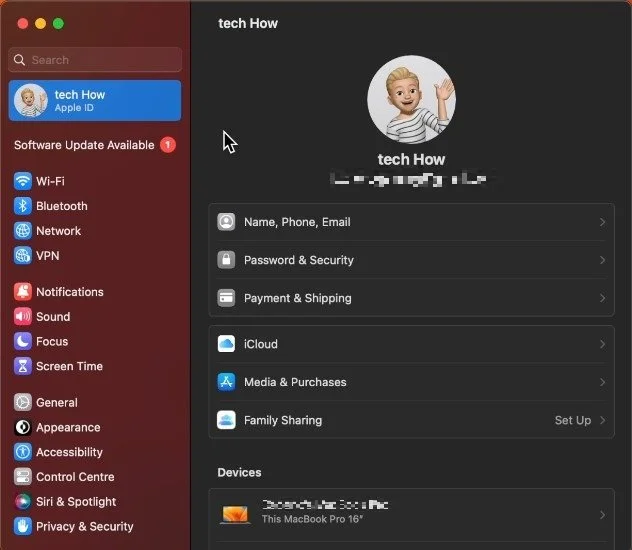Screen dimensions: 632x550
Task: Click the Media & Purchases App Store icon
Action: [x=226, y=382]
